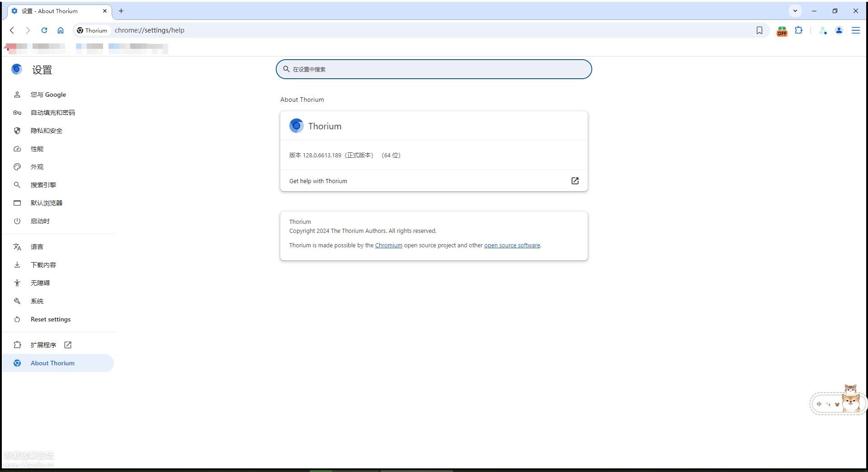Open 性能 settings section
The width and height of the screenshot is (868, 472).
[58, 149]
